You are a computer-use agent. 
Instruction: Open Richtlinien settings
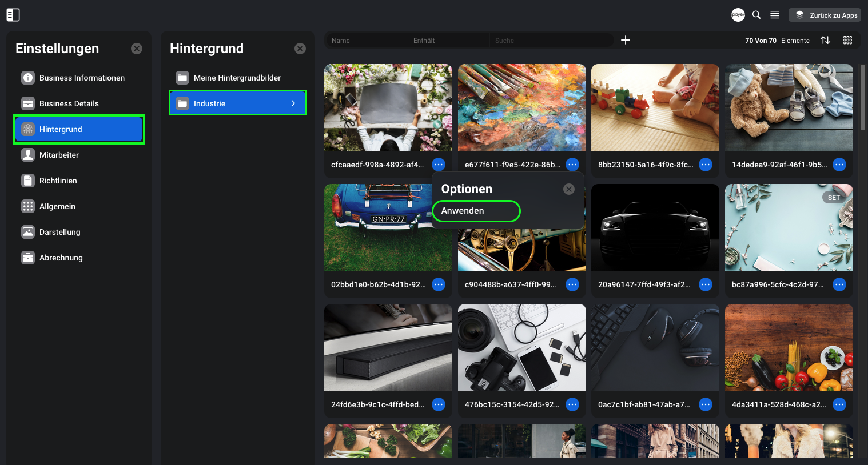click(x=79, y=181)
